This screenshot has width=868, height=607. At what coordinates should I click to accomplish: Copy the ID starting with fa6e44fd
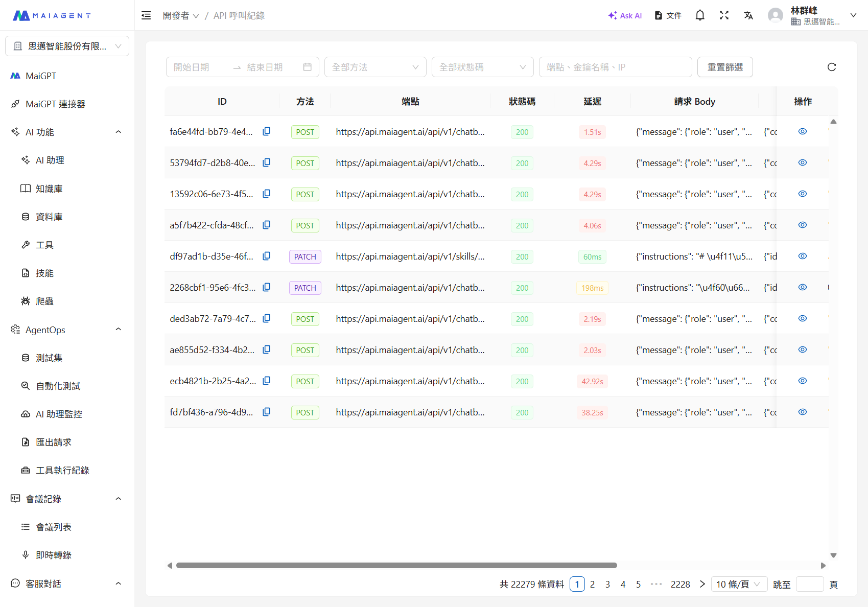pos(266,132)
